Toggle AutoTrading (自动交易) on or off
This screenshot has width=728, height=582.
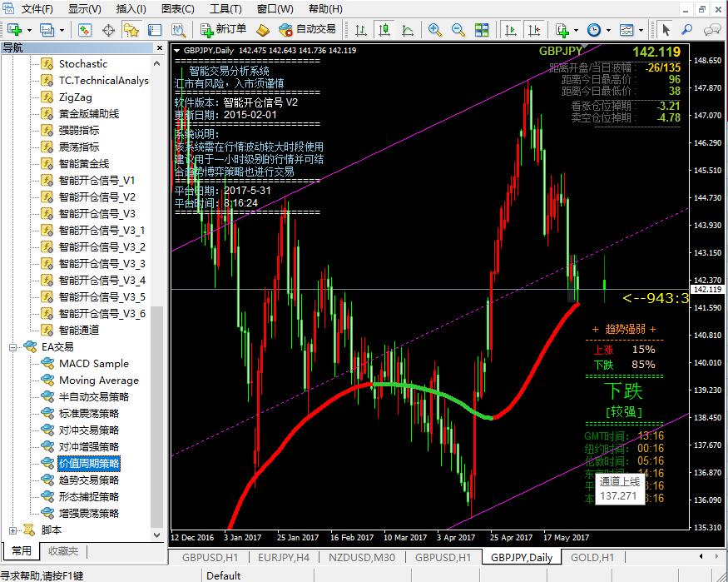click(x=307, y=30)
